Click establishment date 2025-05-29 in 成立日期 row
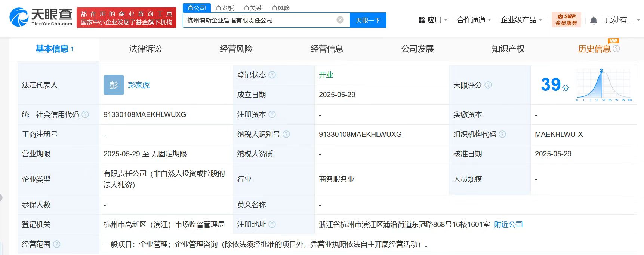Viewport: 644px width, 255px height. (337, 95)
